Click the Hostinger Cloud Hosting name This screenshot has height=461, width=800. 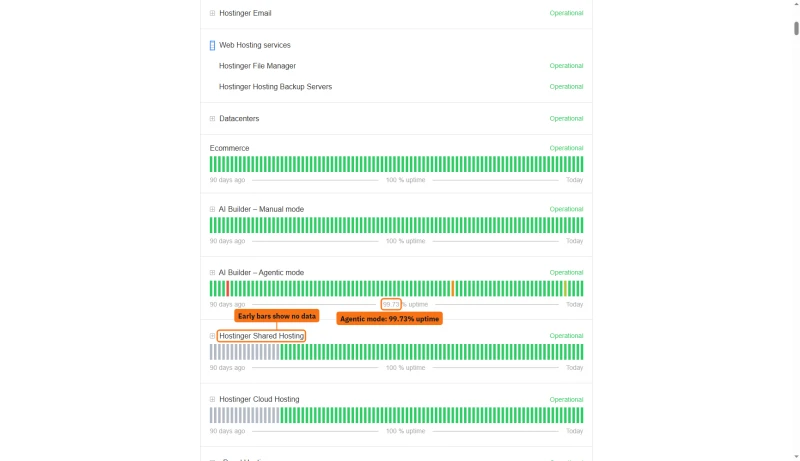pos(259,399)
